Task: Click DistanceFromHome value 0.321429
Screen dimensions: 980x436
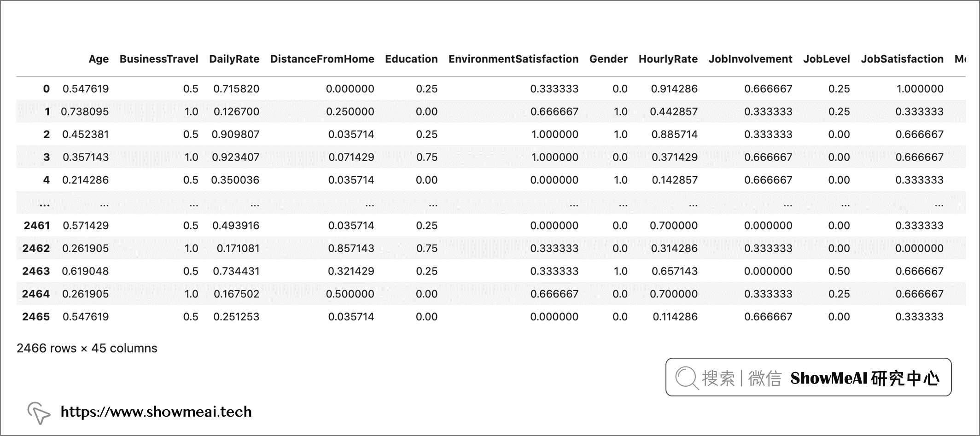Action: 351,271
